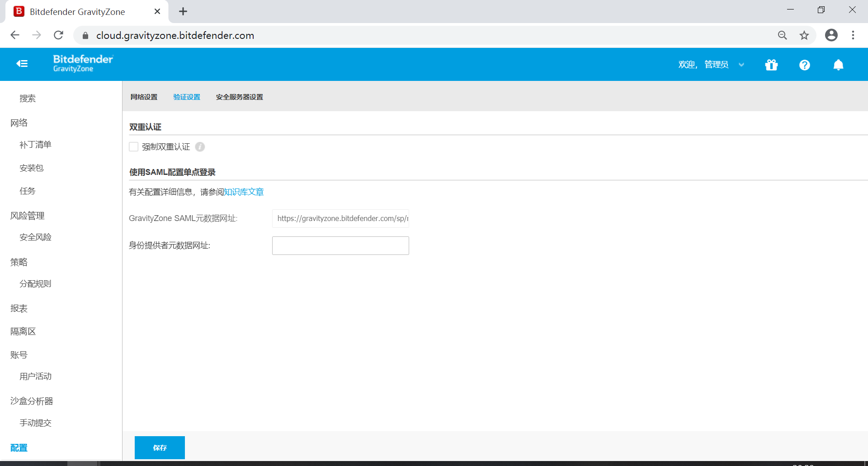
Task: Go forward with the browser forward arrow
Action: coord(37,35)
